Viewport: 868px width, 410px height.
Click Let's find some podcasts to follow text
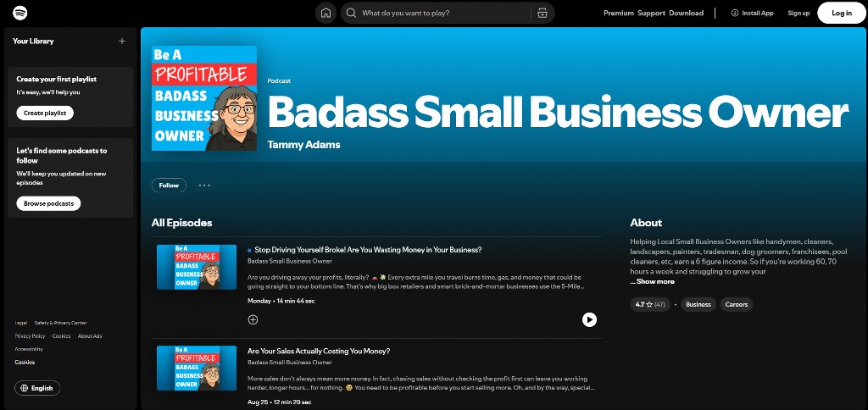tap(61, 156)
